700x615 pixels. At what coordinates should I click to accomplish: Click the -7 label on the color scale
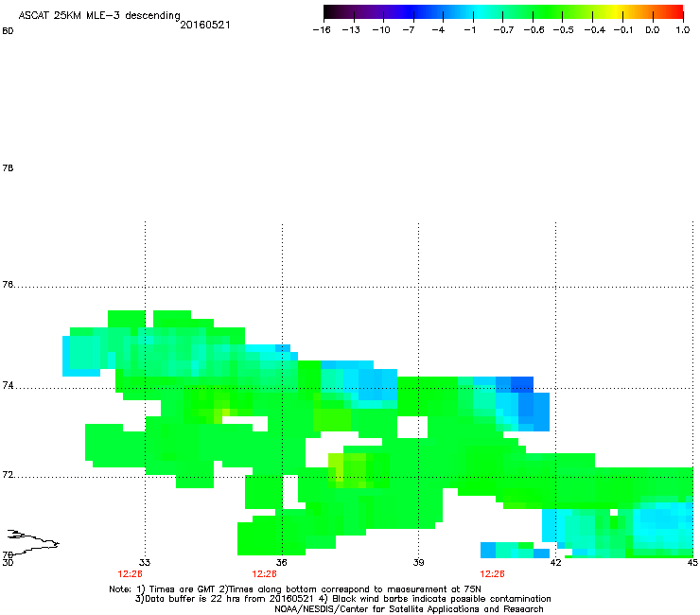[x=408, y=30]
